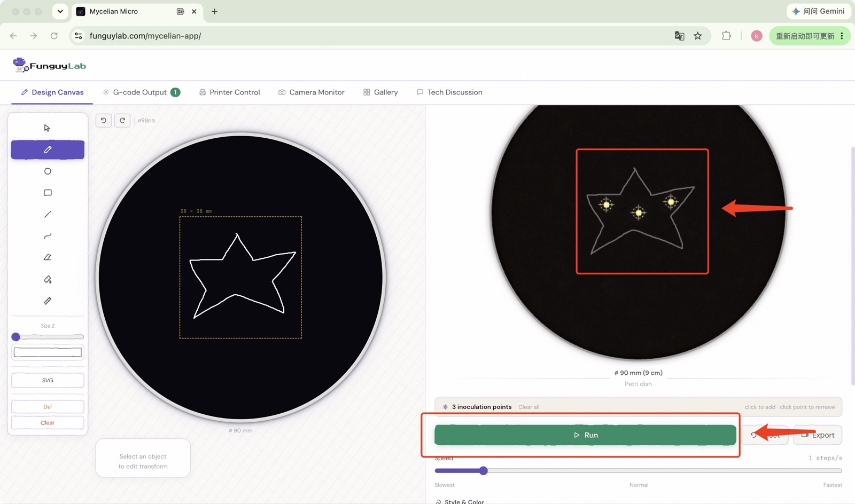Select the pointer selection tool
Image resolution: width=855 pixels, height=504 pixels.
pos(47,128)
